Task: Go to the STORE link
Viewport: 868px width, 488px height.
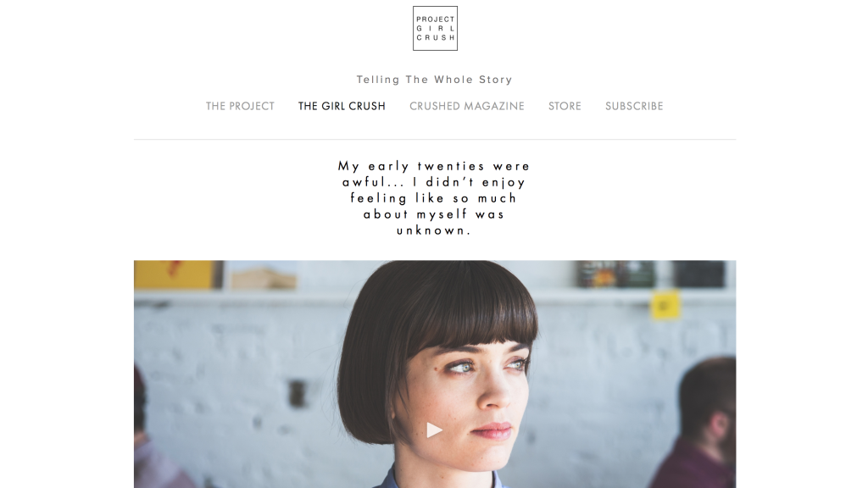Action: (565, 106)
